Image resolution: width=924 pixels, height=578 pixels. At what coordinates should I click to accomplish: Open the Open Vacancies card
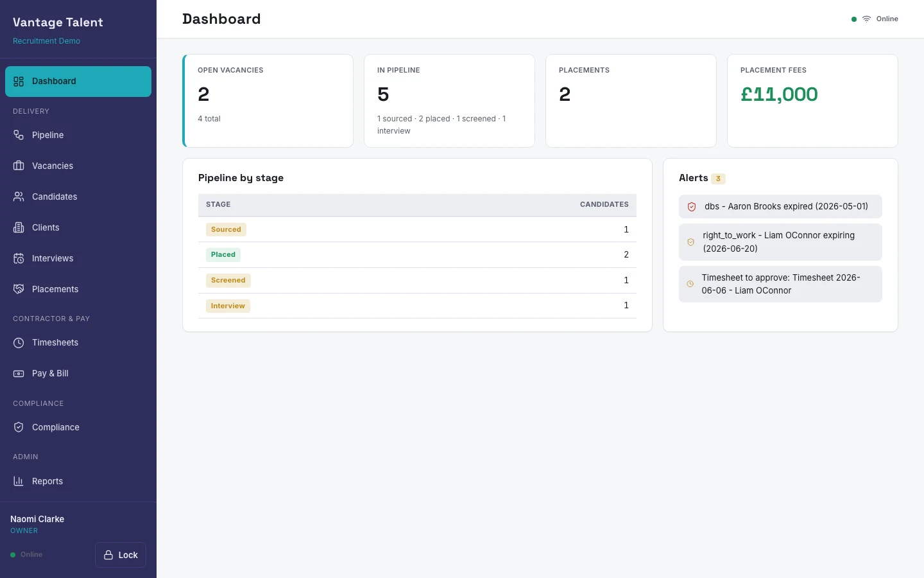(x=268, y=101)
